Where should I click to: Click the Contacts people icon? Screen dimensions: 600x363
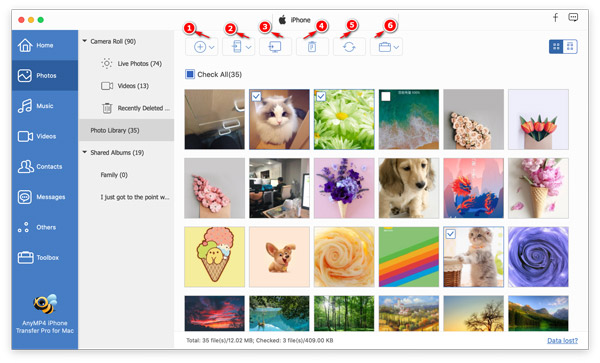[25, 166]
